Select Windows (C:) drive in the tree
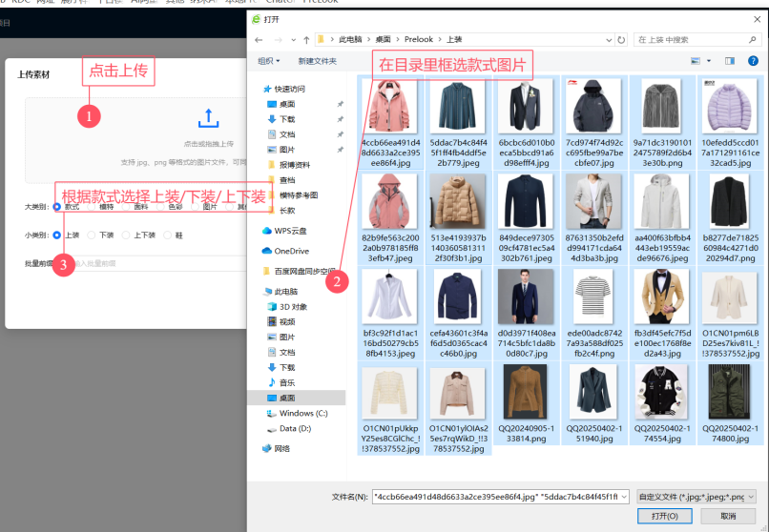769x532 pixels. point(302,413)
